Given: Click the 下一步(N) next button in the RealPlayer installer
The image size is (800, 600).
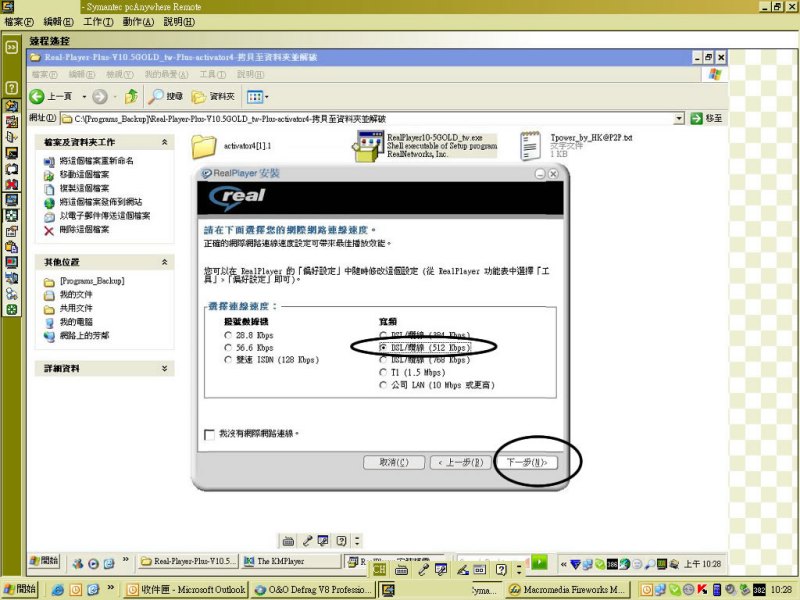Looking at the screenshot, I should (x=527, y=462).
